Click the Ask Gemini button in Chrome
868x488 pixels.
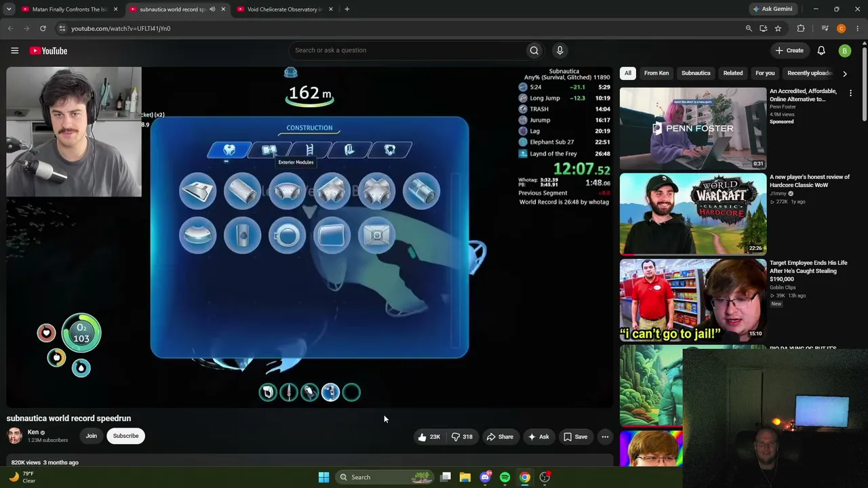[x=772, y=9]
